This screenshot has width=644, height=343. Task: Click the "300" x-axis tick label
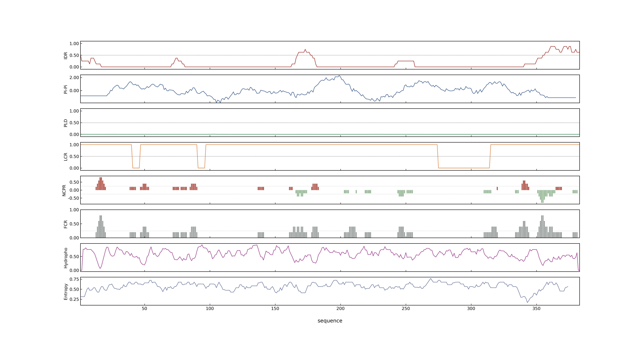tap(471, 309)
